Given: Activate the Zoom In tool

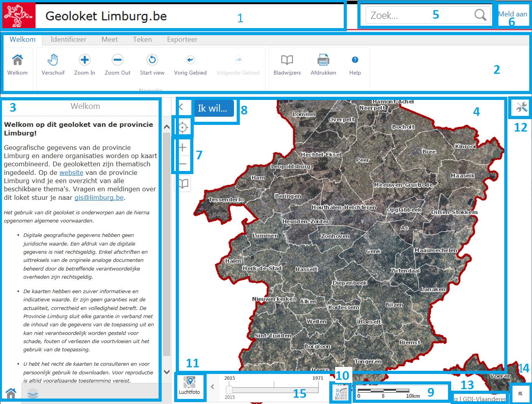Looking at the screenshot, I should point(85,65).
